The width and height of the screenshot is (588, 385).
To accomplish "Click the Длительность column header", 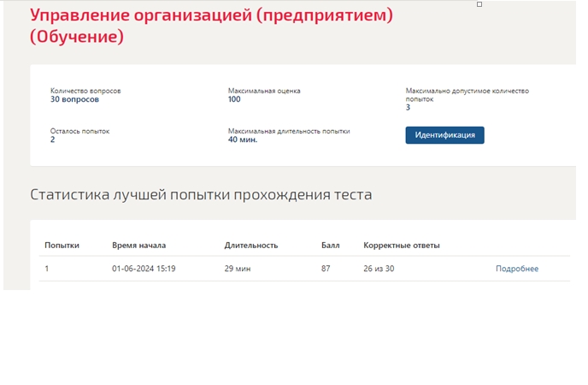I will pos(251,246).
